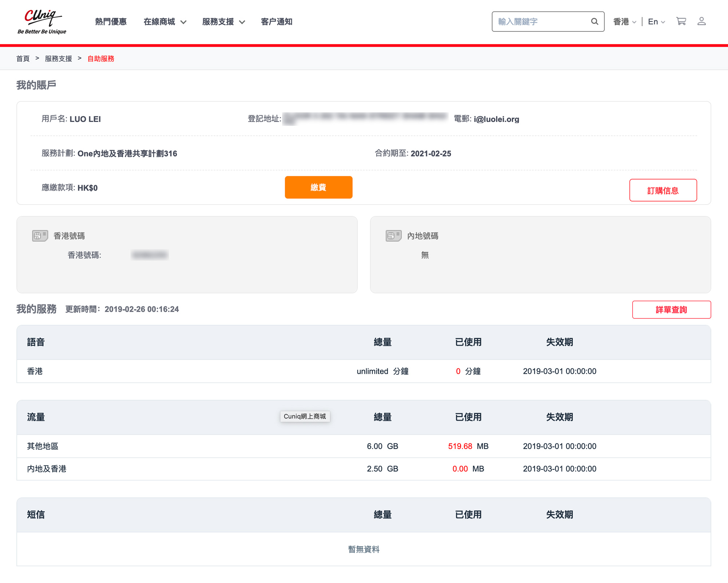Image resolution: width=728 pixels, height=583 pixels.
Task: Click the search magnifier icon
Action: click(594, 21)
